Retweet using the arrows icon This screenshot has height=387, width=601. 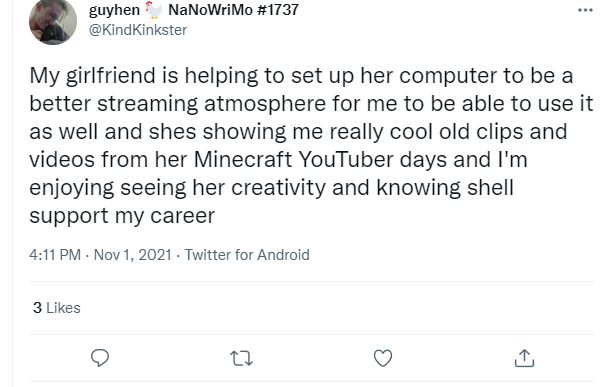(x=241, y=359)
